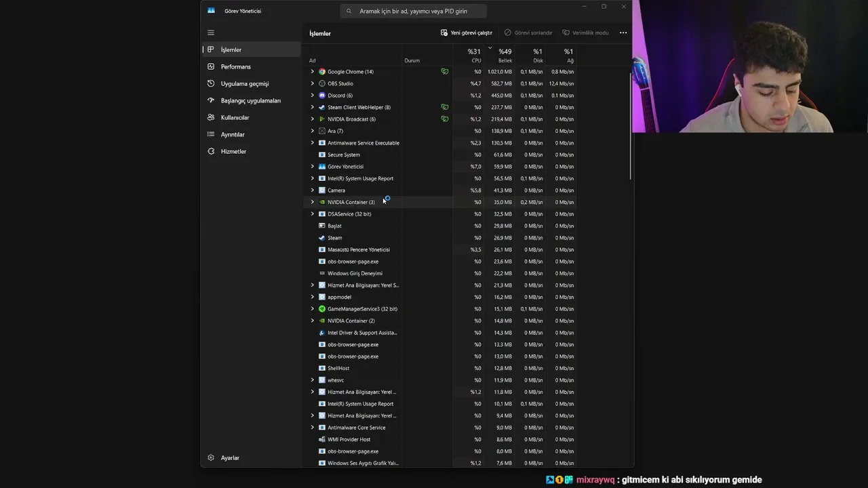The width and height of the screenshot is (868, 488).
Task: Click OBS Studio network value 12,4 Mb/sn
Action: point(562,83)
